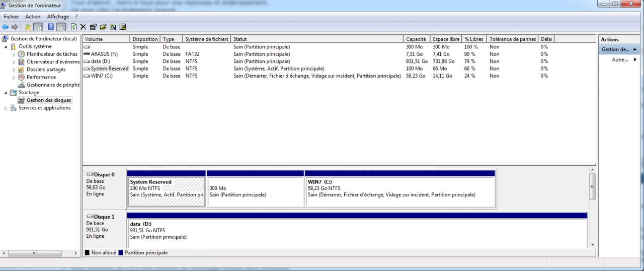644x271 pixels.
Task: Click the black X delete icon
Action: pyautogui.click(x=84, y=27)
